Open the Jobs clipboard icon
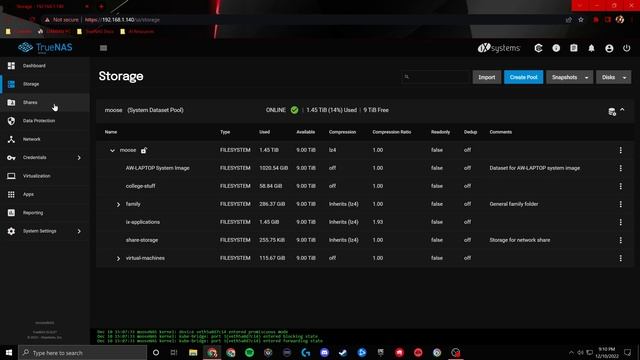Image resolution: width=640 pixels, height=360 pixels. pyautogui.click(x=573, y=48)
